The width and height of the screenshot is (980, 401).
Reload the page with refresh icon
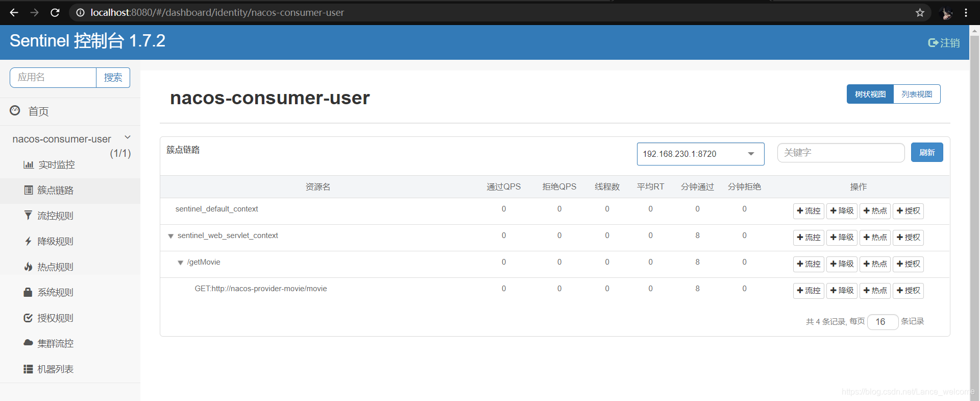[55, 12]
